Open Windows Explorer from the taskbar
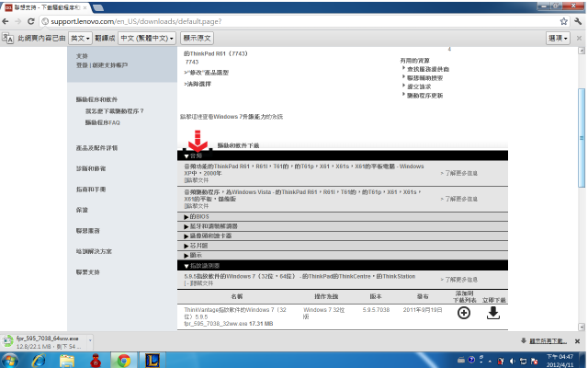Screen dimensions: 588x368 pyautogui.click(x=67, y=361)
